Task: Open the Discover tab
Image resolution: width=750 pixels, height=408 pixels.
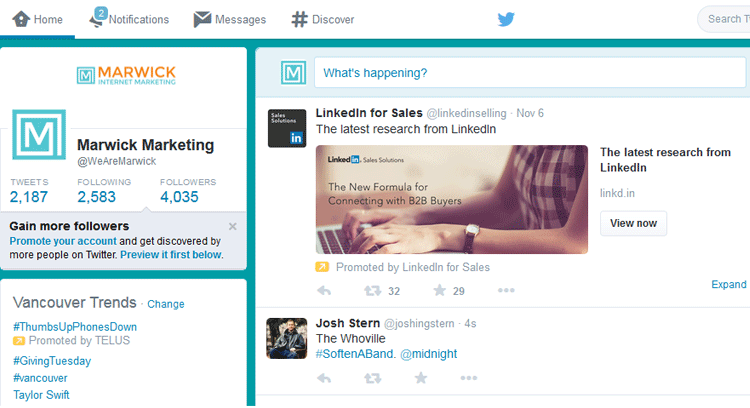Action: pos(323,19)
